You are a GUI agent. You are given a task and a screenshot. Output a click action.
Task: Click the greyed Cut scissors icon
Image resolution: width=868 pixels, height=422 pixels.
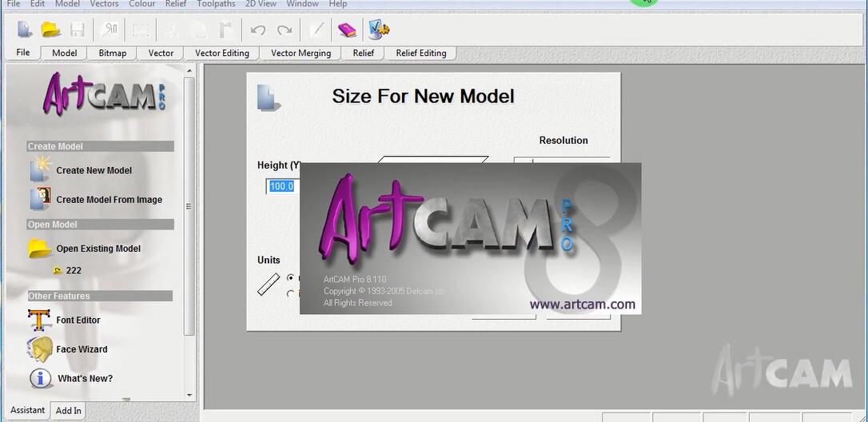point(173,30)
